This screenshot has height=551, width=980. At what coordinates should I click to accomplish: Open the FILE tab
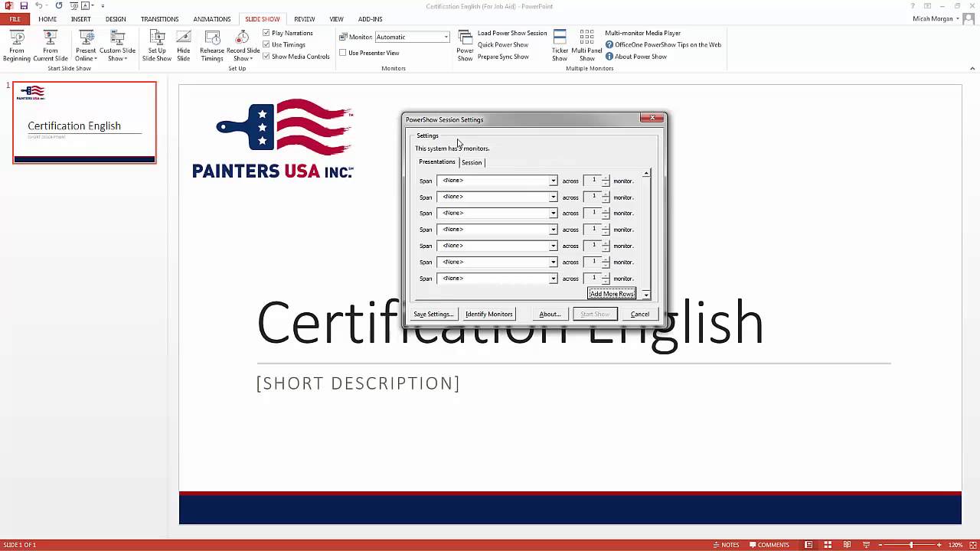point(15,19)
